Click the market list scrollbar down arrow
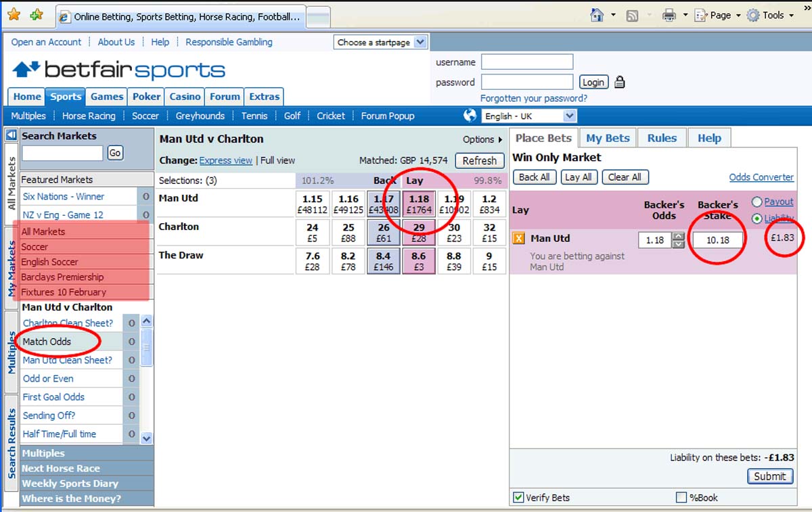This screenshot has height=512, width=812. [x=147, y=438]
